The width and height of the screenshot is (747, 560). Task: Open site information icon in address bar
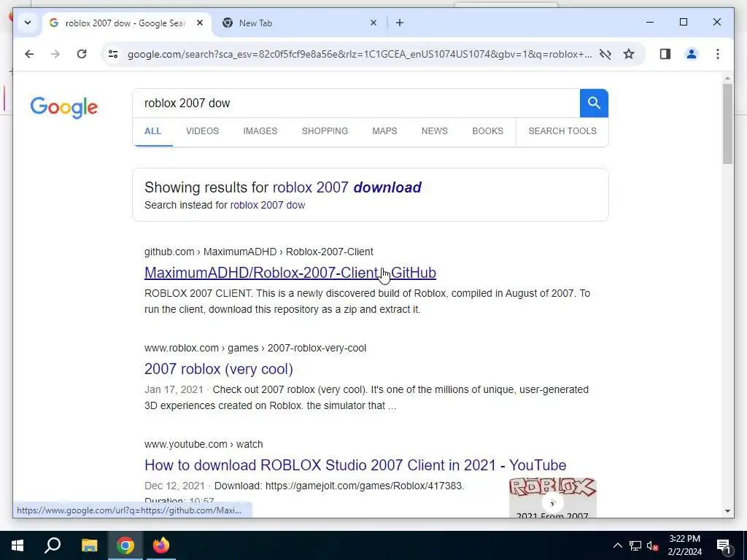pyautogui.click(x=113, y=54)
